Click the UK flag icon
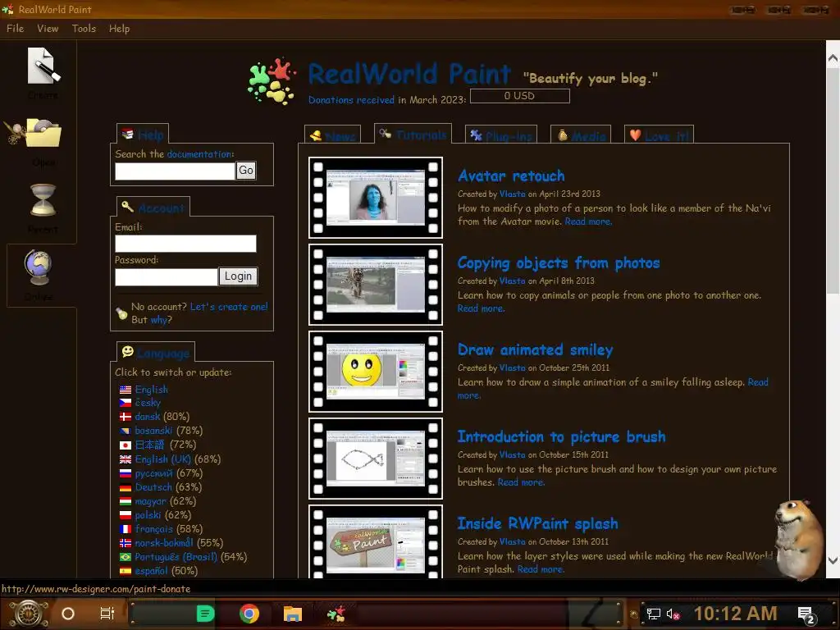 pos(126,459)
